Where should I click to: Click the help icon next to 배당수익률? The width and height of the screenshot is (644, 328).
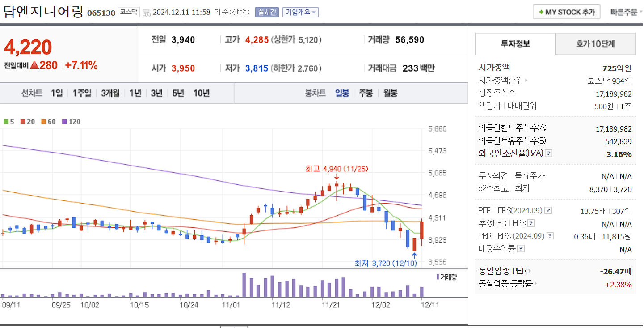[x=521, y=248]
